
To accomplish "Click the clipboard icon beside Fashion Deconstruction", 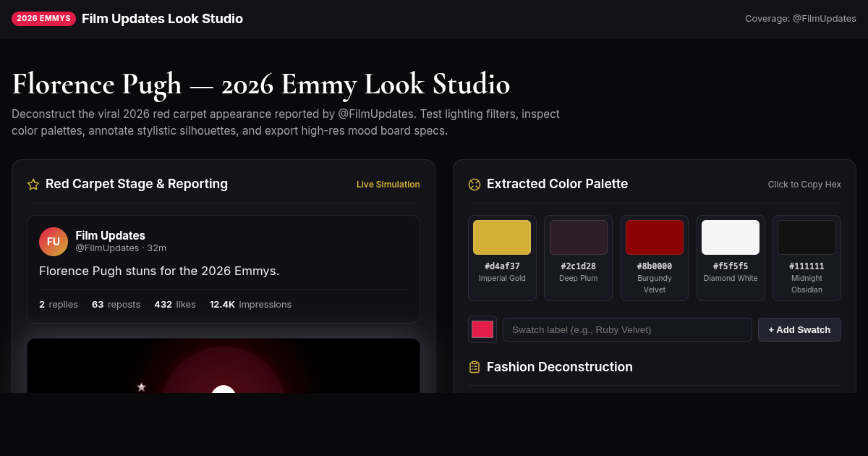I will (x=475, y=367).
